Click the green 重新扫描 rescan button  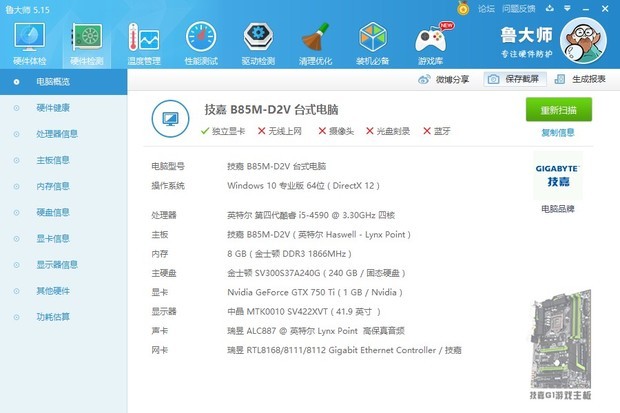tap(559, 110)
